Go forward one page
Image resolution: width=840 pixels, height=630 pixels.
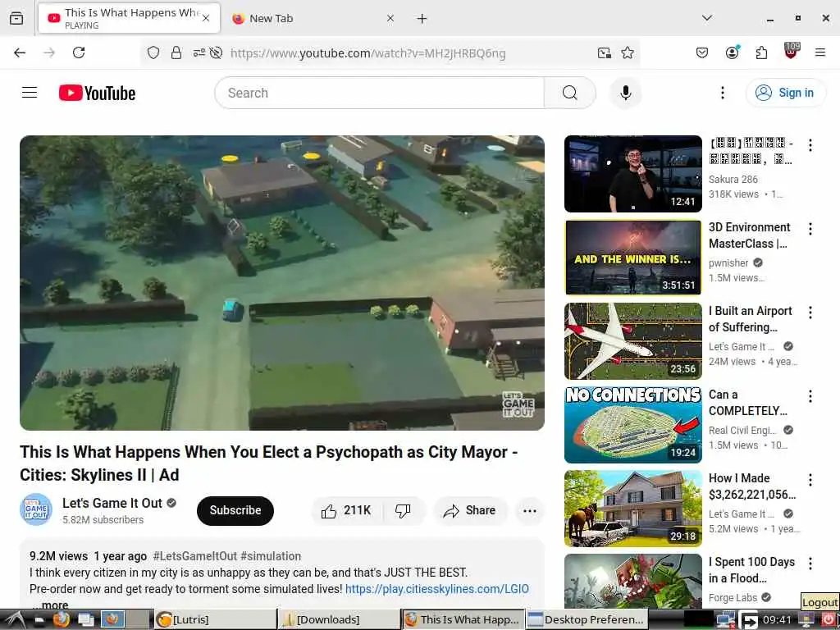coord(49,52)
